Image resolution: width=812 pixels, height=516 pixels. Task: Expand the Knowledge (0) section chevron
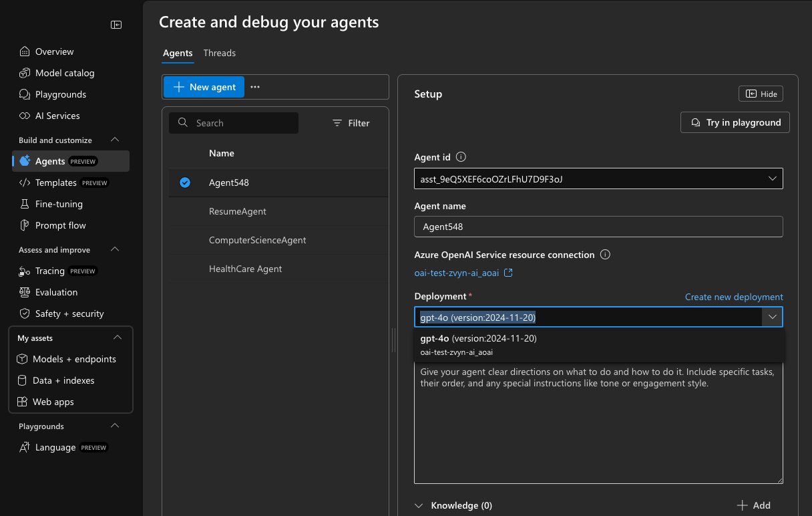tap(419, 505)
